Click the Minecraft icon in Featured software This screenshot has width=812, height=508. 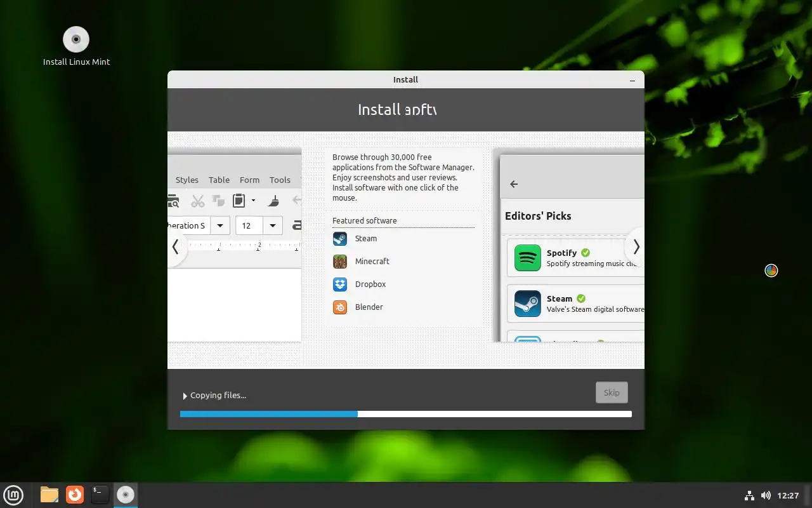(340, 262)
